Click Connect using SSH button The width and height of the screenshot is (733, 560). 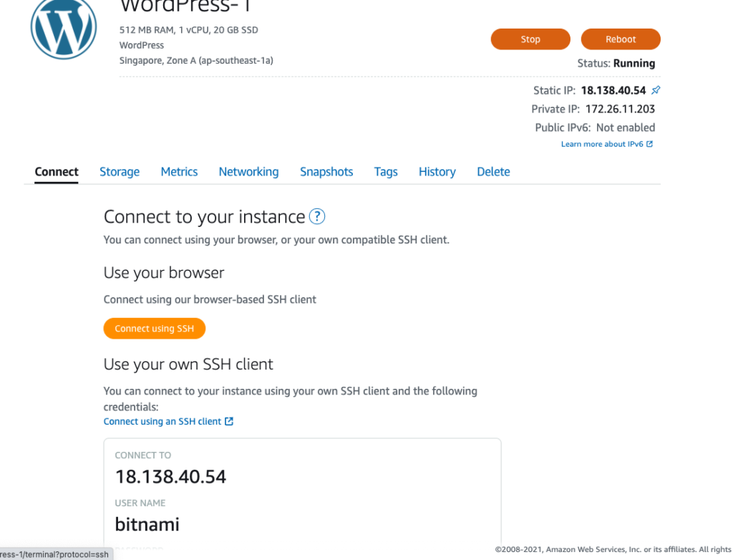coord(155,329)
